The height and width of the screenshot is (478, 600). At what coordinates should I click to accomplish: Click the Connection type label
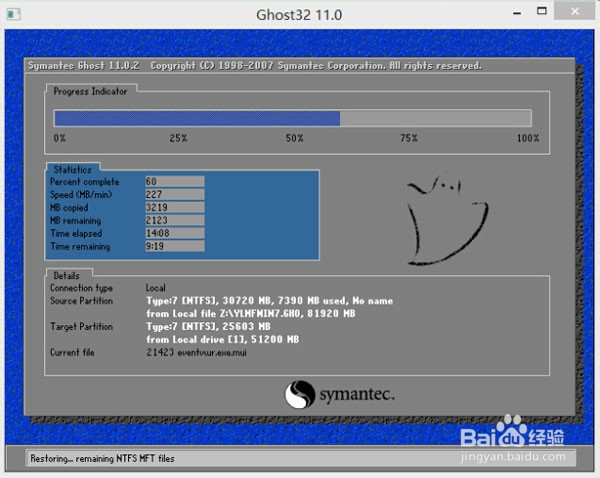click(x=82, y=288)
